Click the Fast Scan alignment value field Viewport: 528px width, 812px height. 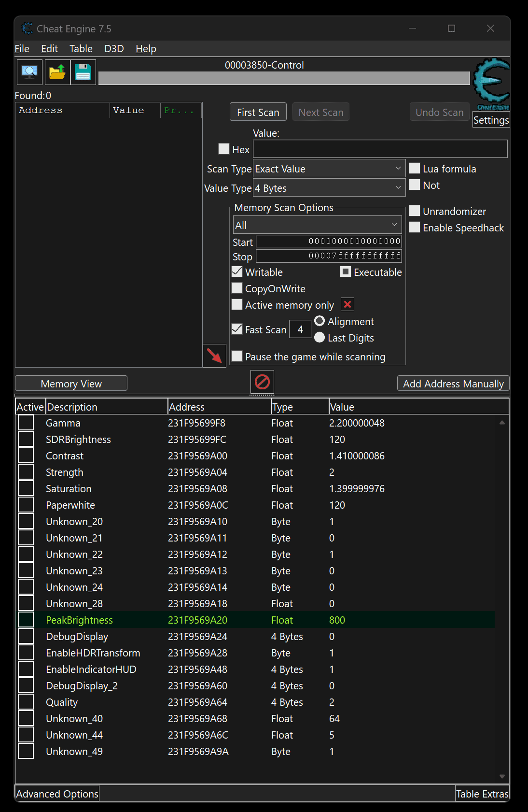point(300,329)
